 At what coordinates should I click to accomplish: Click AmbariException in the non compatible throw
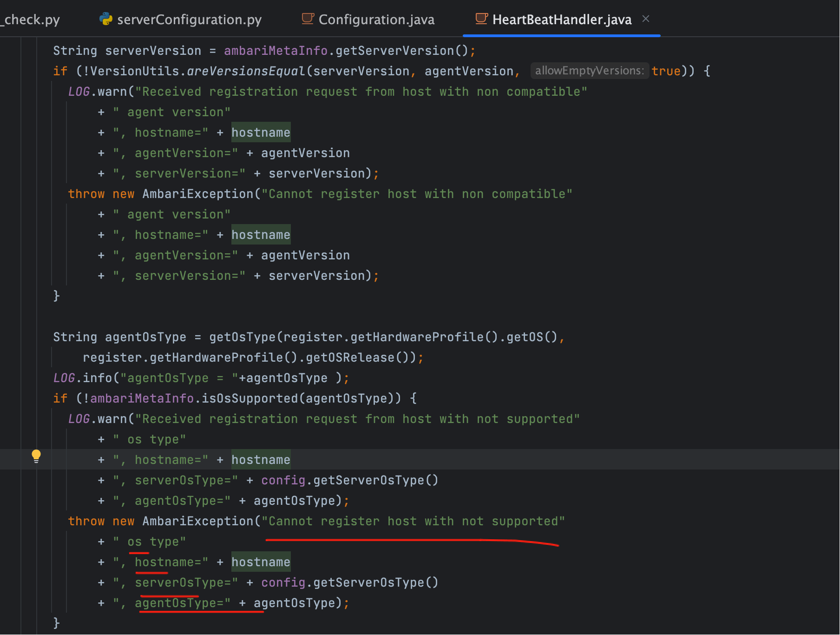click(x=197, y=194)
